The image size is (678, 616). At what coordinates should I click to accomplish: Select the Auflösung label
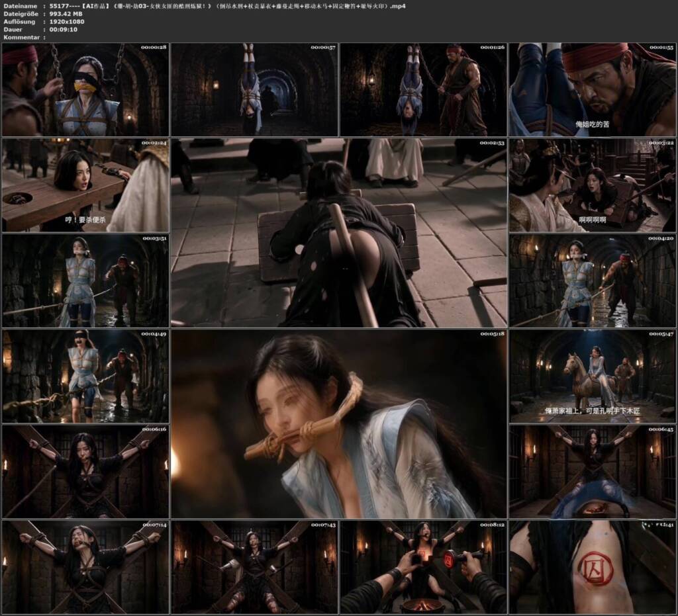[19, 22]
